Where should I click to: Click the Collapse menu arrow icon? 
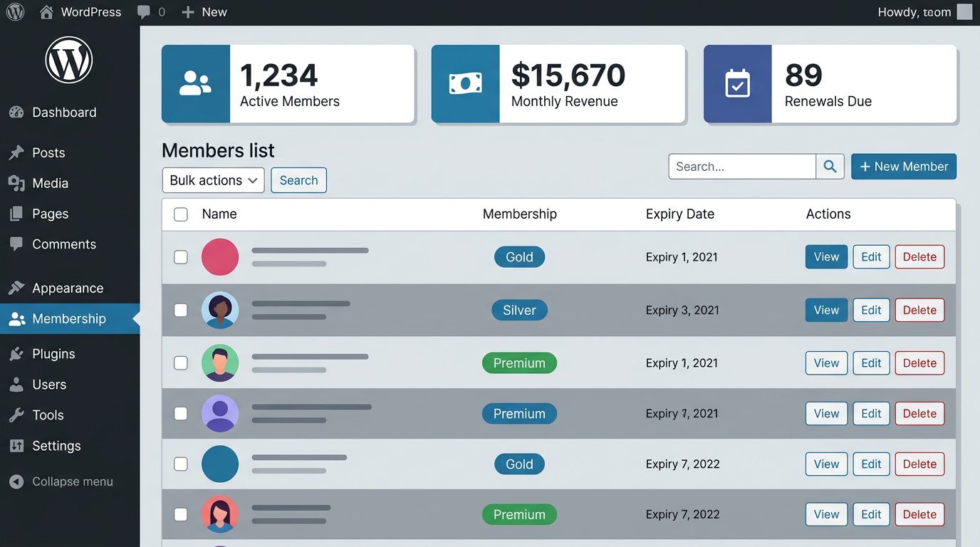coord(16,481)
